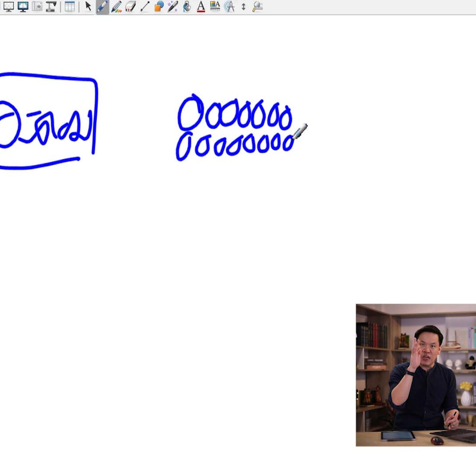476x476 pixels.
Task: Choose the Select arrow pointer tool
Action: pyautogui.click(x=88, y=6)
